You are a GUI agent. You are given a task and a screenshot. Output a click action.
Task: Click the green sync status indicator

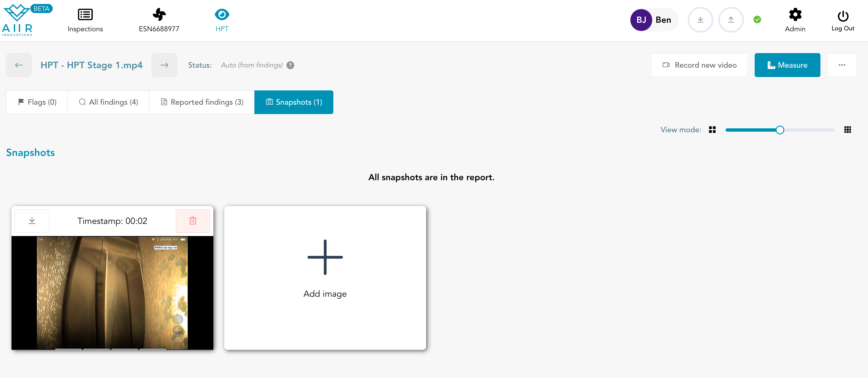tap(757, 20)
